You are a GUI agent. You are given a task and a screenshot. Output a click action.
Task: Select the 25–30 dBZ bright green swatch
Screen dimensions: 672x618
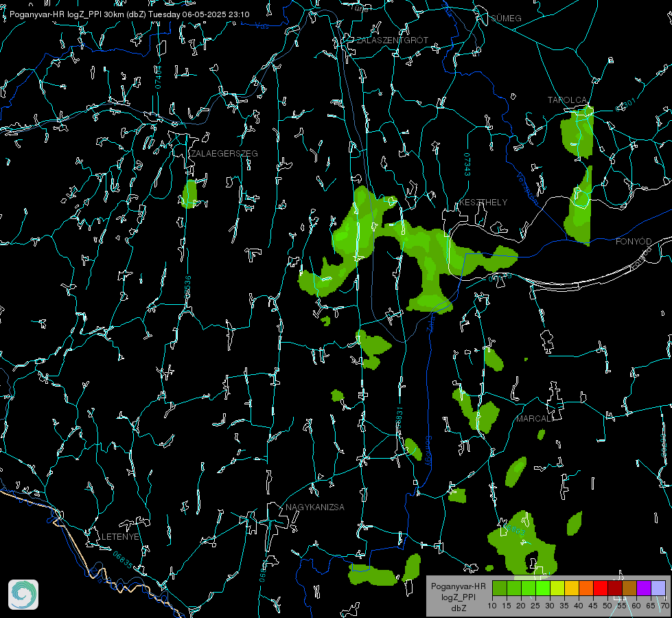click(543, 588)
